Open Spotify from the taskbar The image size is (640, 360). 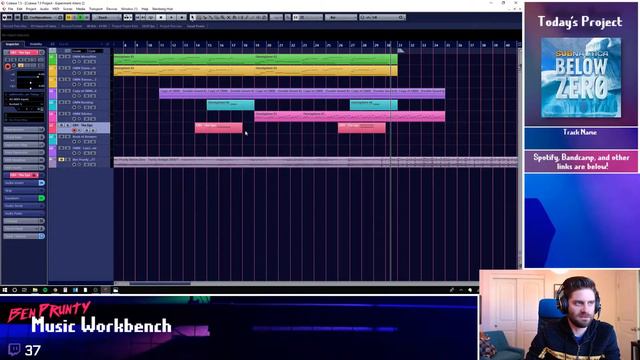(x=45, y=290)
